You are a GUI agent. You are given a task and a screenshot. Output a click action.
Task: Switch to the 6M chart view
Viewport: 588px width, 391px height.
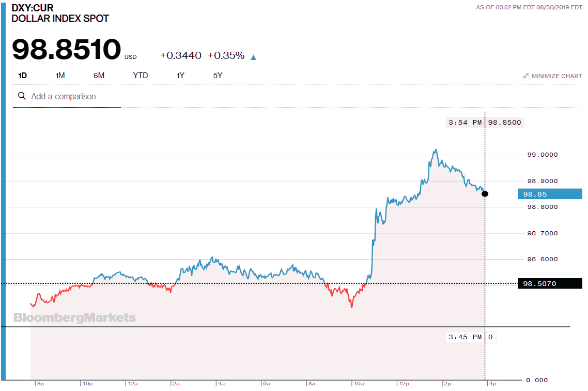pos(98,75)
